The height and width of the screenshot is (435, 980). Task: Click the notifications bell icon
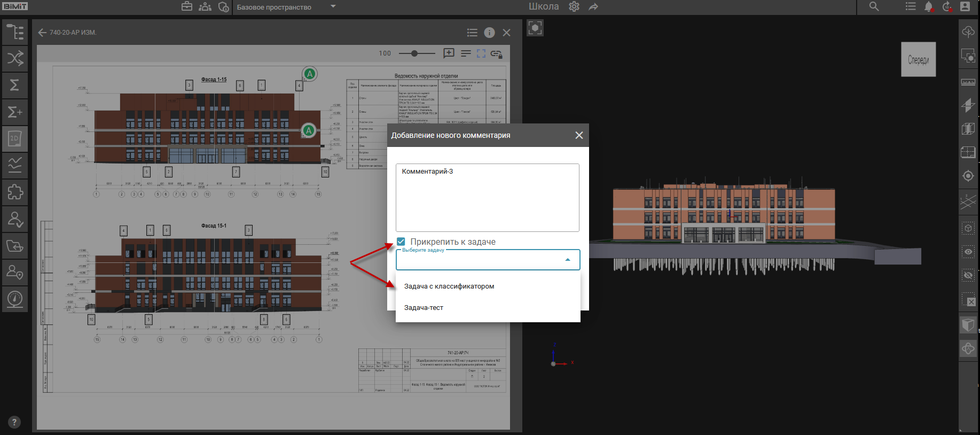tap(929, 7)
